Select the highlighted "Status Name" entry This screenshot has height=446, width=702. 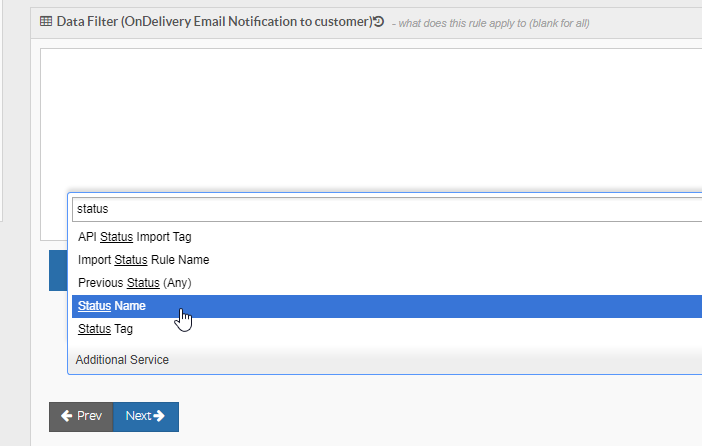pyautogui.click(x=387, y=306)
